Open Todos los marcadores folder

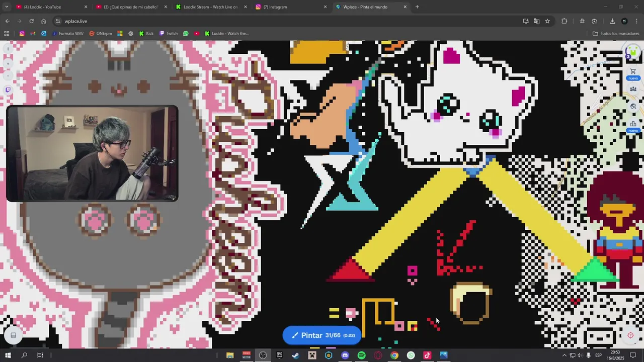(x=616, y=34)
